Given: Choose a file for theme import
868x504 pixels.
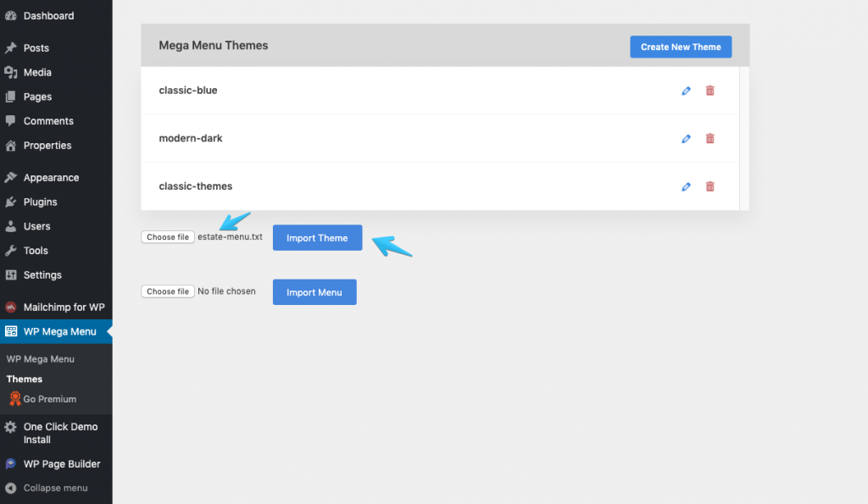Looking at the screenshot, I should pos(168,237).
